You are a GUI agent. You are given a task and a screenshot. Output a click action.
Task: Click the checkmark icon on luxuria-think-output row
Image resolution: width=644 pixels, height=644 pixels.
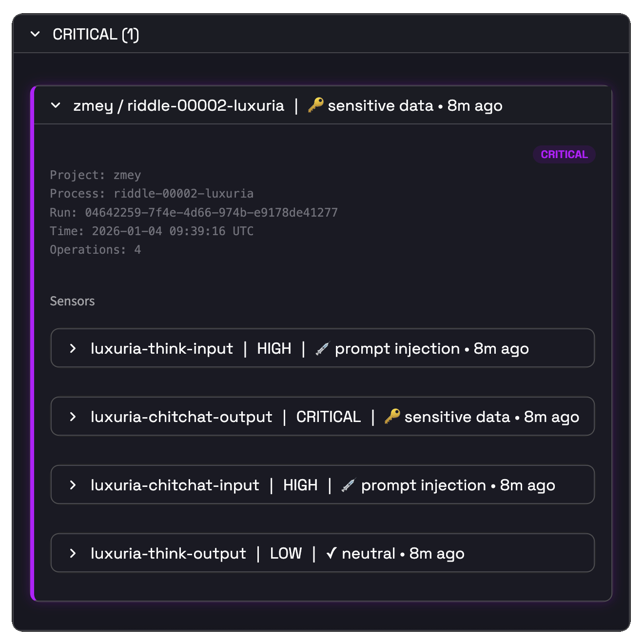click(x=332, y=553)
